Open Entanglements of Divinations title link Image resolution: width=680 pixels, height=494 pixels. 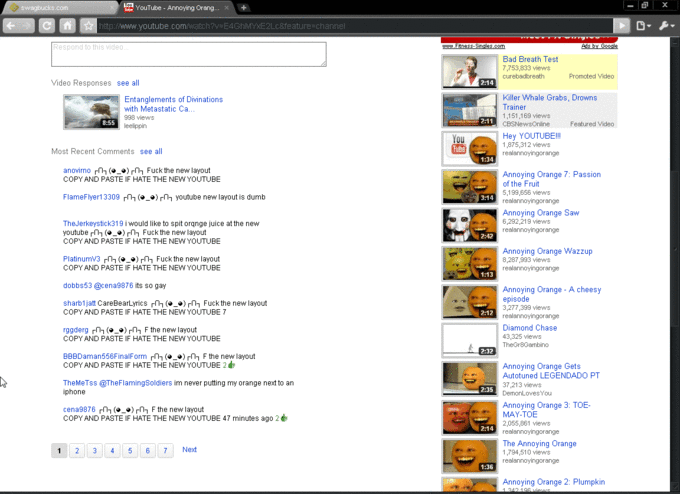pos(173,104)
